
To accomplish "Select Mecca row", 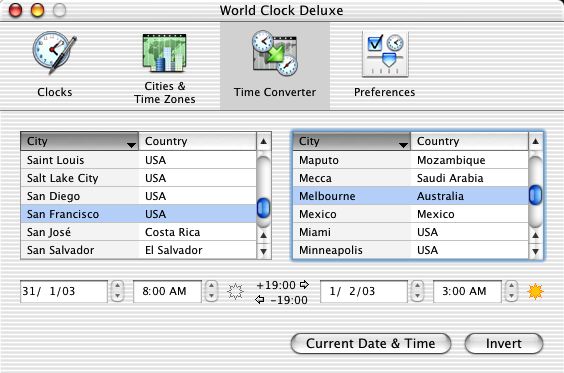I will click(410, 178).
